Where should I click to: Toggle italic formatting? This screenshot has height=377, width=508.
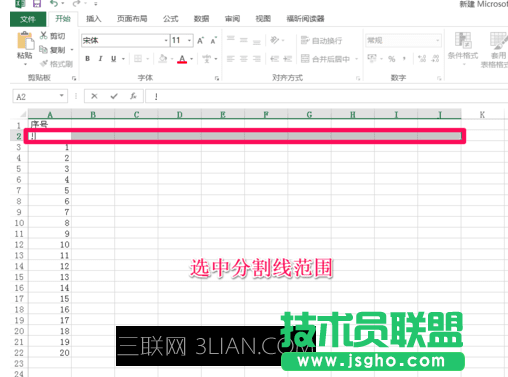100,59
